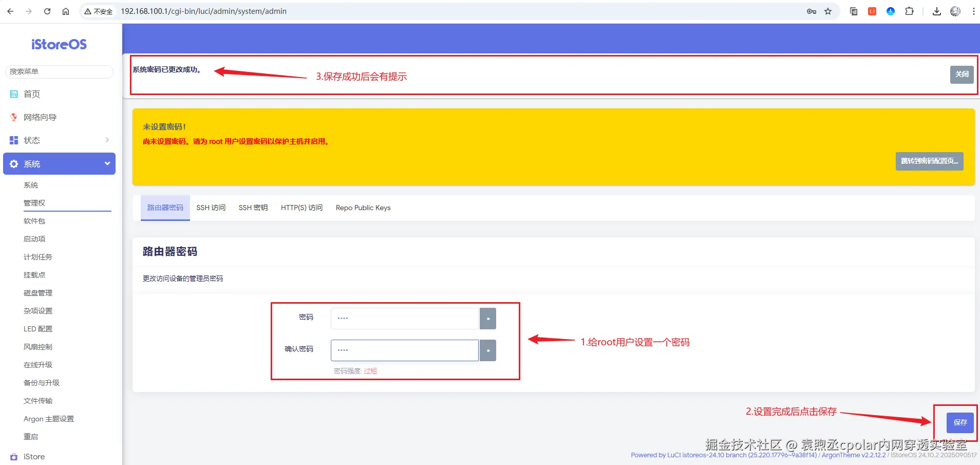The width and height of the screenshot is (980, 465).
Task: Click the browser forward arrow
Action: [29, 11]
